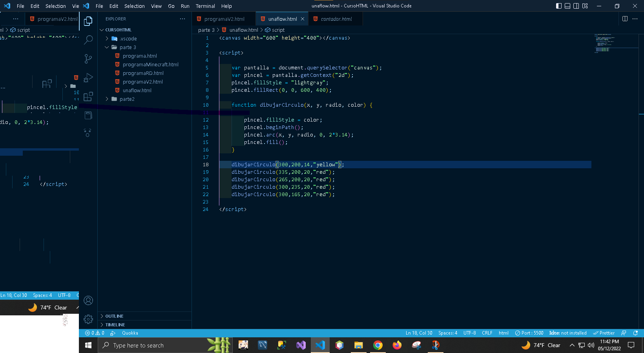
Task: Switch to the programaV2.html editor tab
Action: (224, 19)
